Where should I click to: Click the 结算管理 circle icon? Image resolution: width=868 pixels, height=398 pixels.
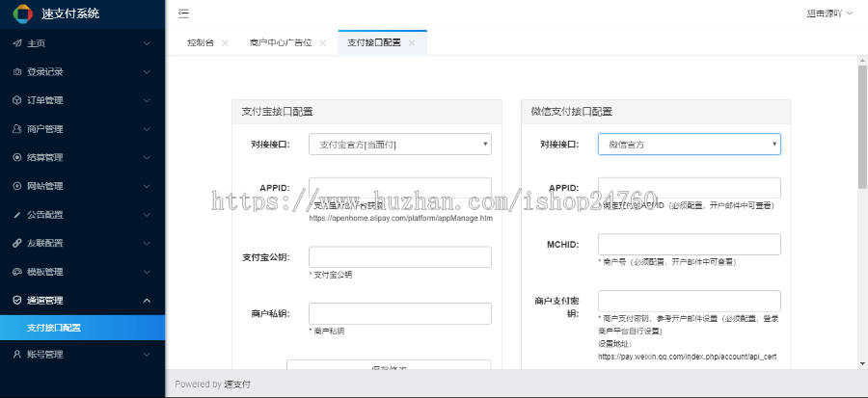pyautogui.click(x=17, y=157)
